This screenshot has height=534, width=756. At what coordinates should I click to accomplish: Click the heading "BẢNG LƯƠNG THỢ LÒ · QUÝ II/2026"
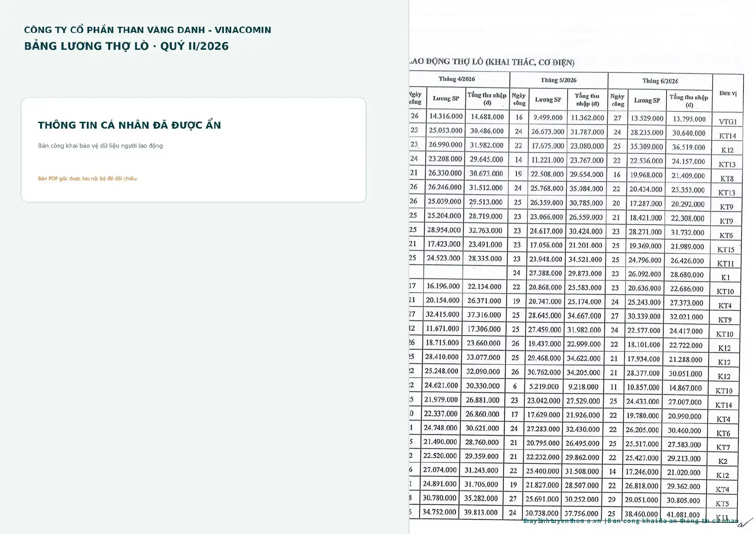coord(126,46)
